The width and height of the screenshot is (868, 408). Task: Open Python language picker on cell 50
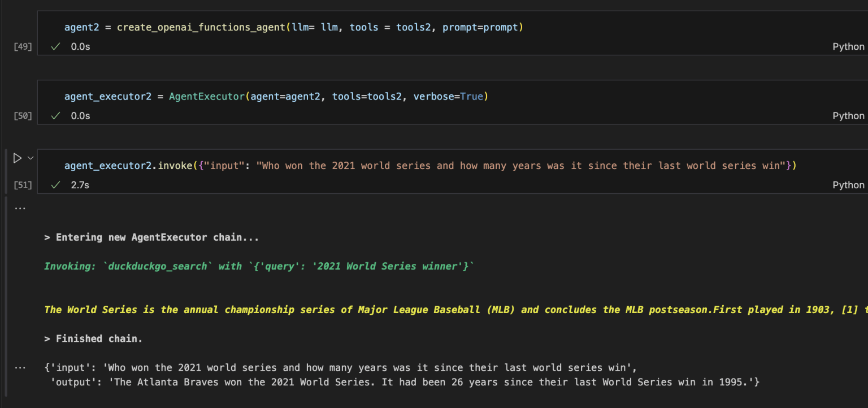point(848,116)
